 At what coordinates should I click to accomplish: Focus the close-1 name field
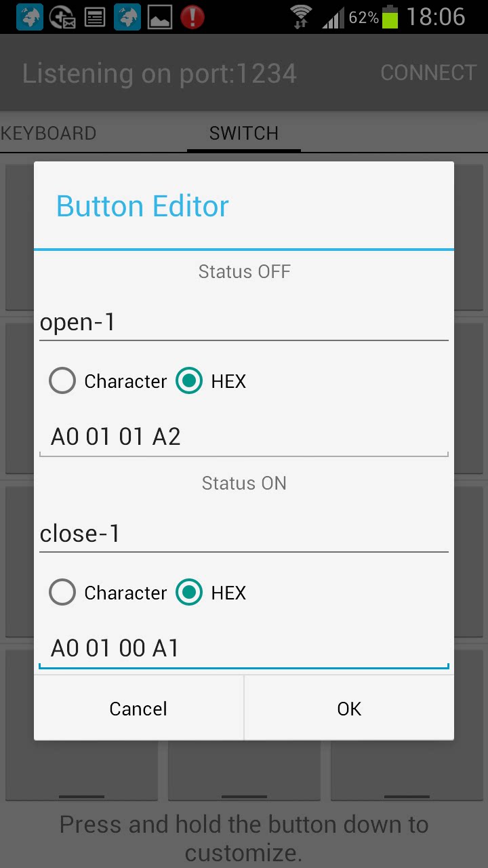(244, 534)
